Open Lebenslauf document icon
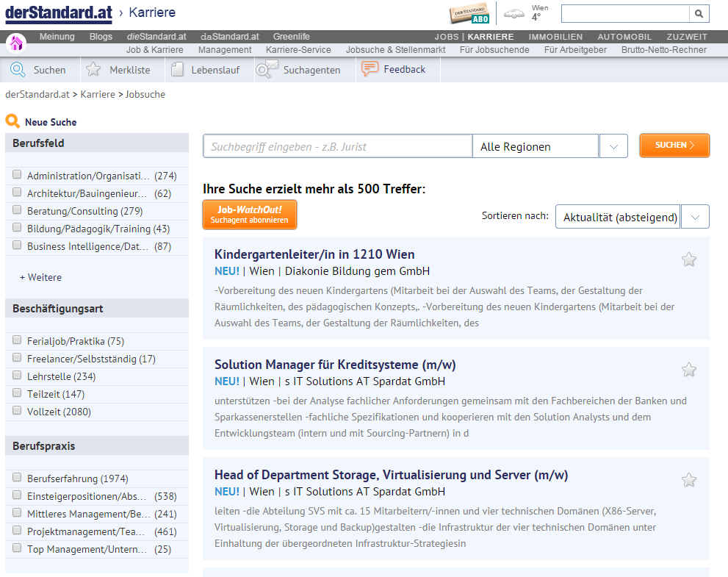The width and height of the screenshot is (728, 577). 177,70
